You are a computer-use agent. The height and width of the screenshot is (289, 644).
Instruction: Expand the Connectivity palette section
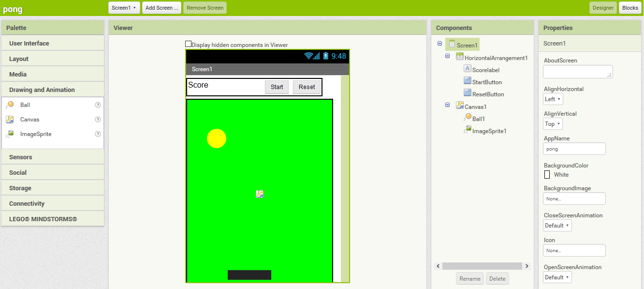click(x=53, y=203)
